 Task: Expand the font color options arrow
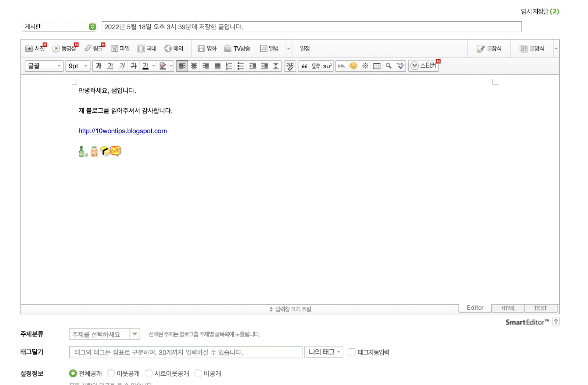click(154, 66)
